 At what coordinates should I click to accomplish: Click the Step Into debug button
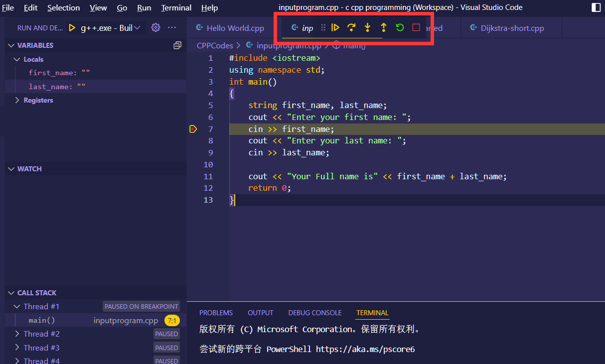[367, 28]
